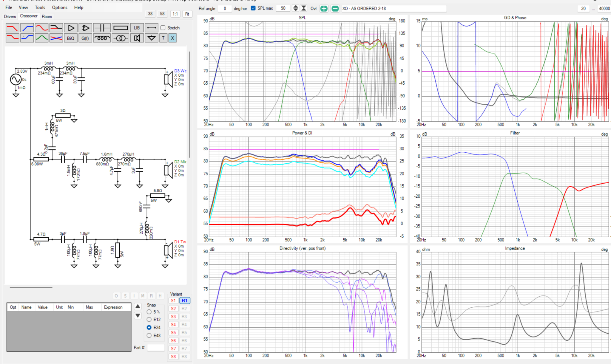Select the D3 woofer driver symbol
This screenshot has width=611, height=364.
point(169,80)
